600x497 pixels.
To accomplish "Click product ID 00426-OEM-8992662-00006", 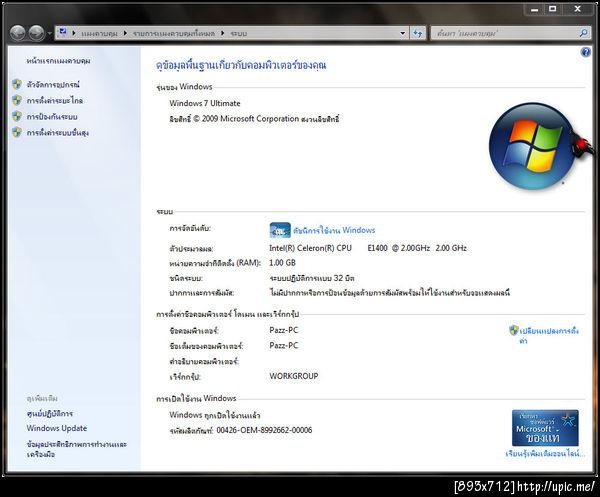I will pyautogui.click(x=264, y=430).
